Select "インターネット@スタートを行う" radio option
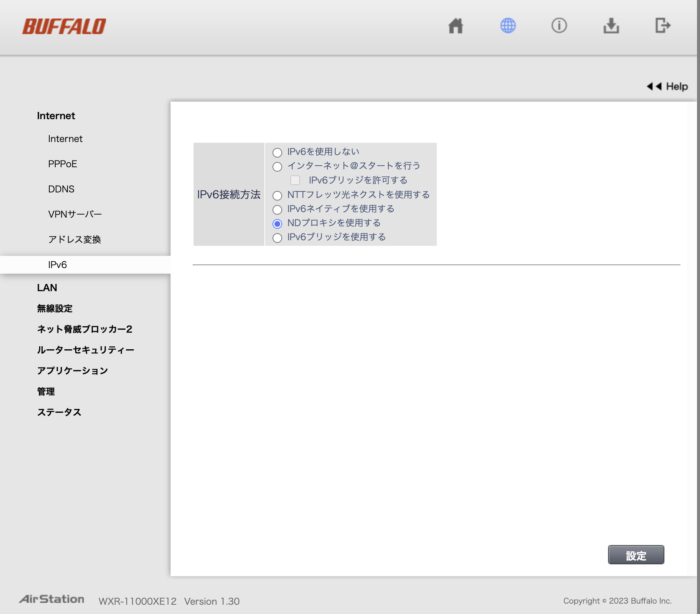700x614 pixels. [x=277, y=166]
